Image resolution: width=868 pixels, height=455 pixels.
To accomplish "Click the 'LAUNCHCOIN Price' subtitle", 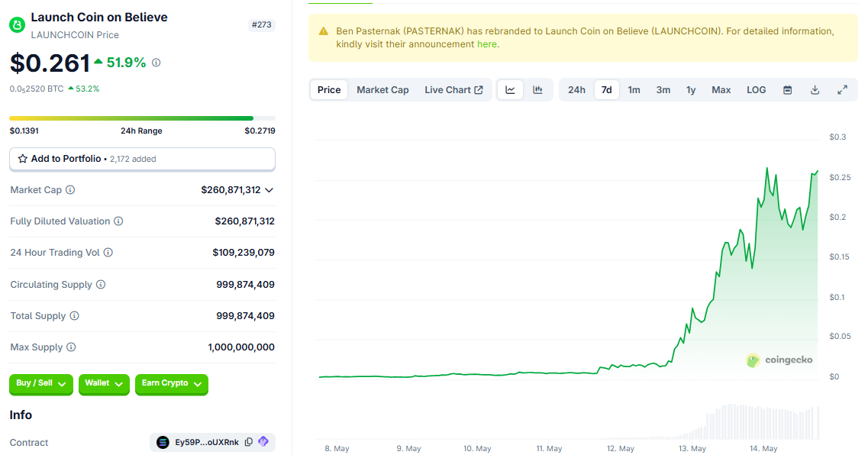I will (x=75, y=35).
